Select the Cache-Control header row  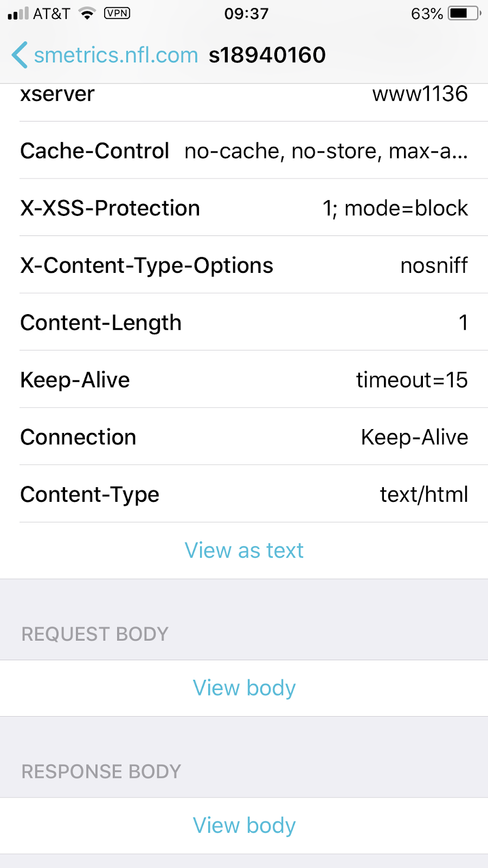click(244, 150)
